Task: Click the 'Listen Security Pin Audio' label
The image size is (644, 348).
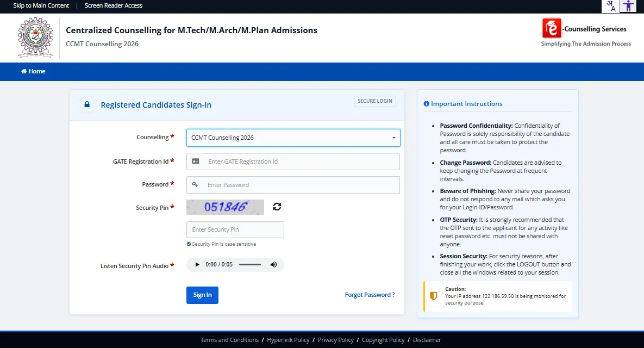Action: (134, 266)
